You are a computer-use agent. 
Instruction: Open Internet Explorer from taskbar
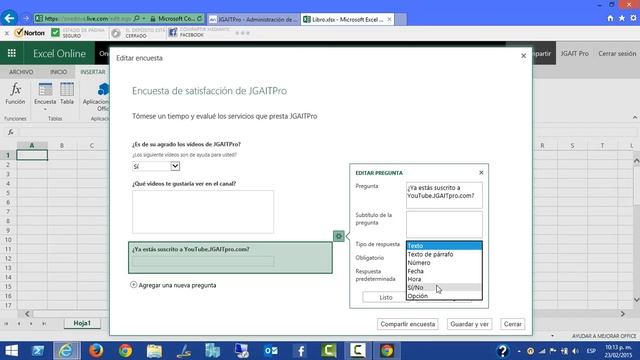click(66, 351)
